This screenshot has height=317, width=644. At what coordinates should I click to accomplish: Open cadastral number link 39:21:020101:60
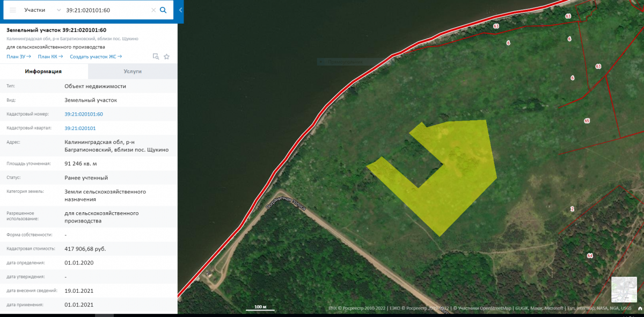point(84,114)
